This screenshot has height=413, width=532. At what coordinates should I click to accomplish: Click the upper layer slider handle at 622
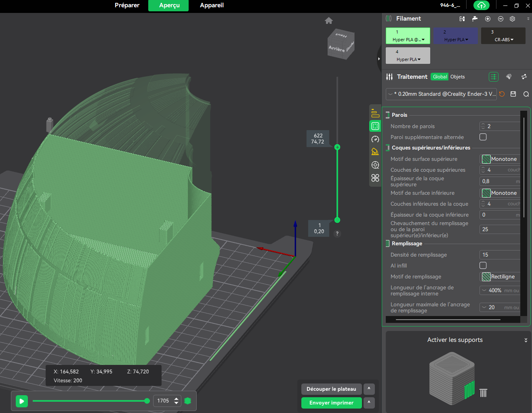[x=337, y=147]
